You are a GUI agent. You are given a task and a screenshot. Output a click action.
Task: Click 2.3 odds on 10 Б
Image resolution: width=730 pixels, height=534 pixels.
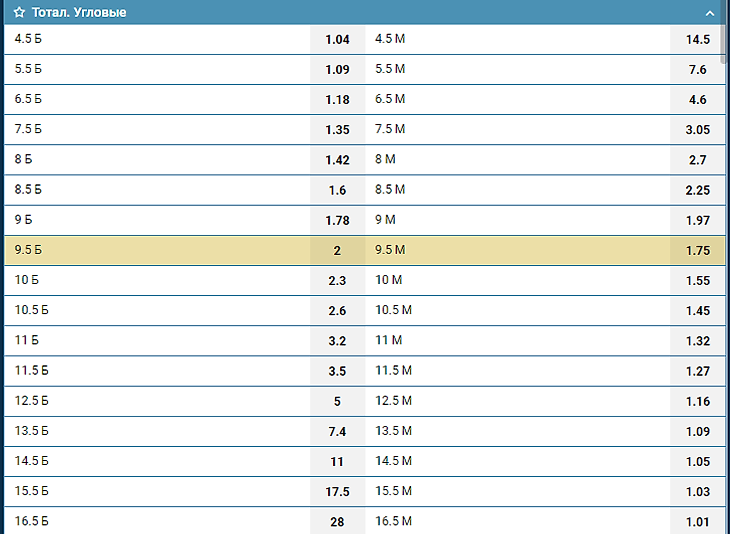[338, 281]
